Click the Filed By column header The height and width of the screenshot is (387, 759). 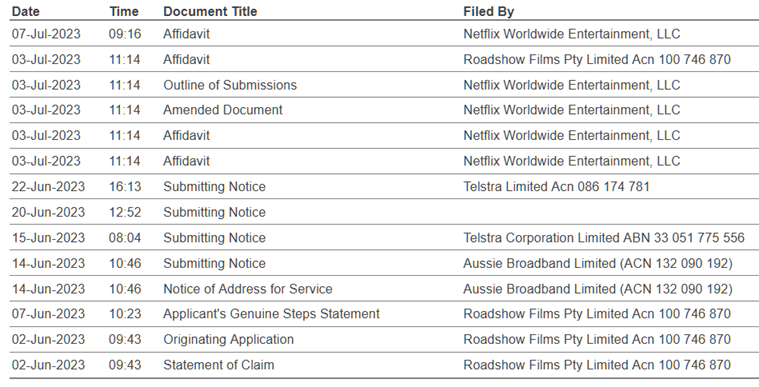[x=489, y=12]
